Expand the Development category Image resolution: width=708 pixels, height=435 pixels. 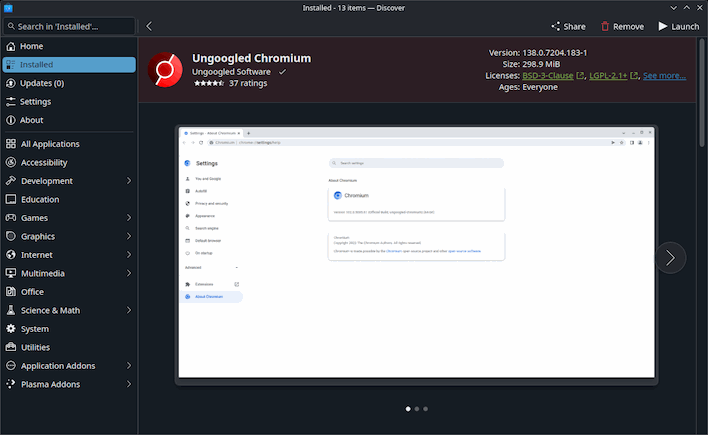[x=129, y=181]
